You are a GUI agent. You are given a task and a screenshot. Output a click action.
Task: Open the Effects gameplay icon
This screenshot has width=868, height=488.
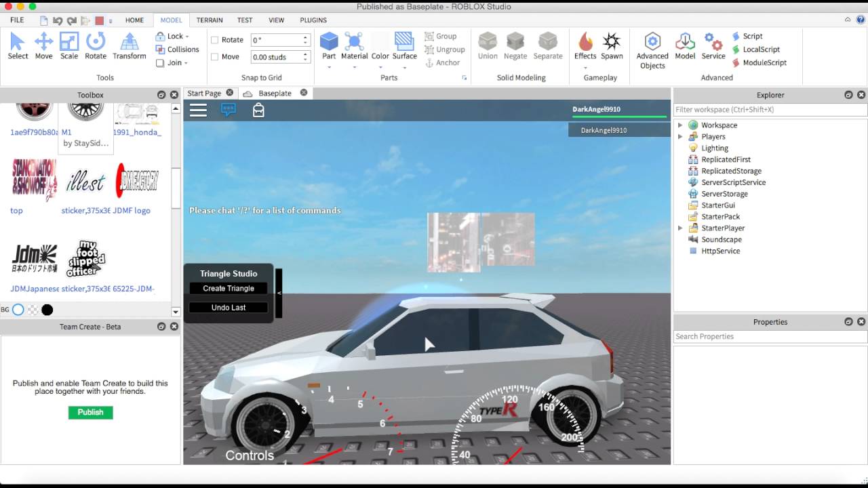click(x=585, y=42)
